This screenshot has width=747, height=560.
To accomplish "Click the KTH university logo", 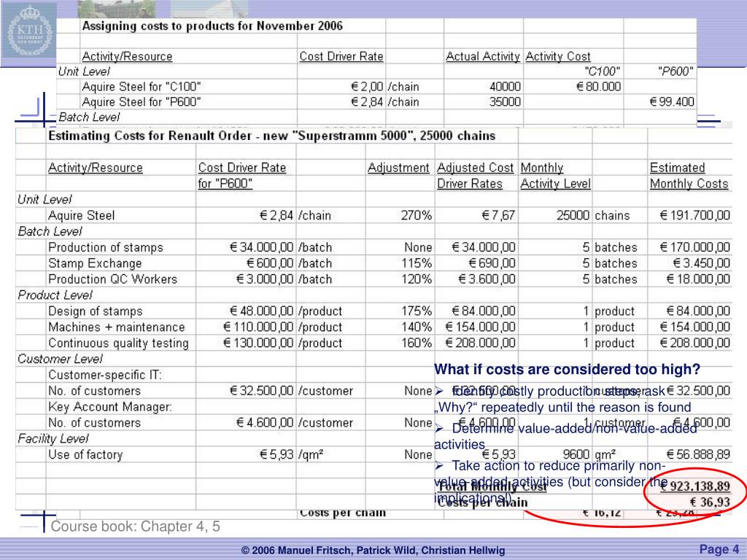I will [x=30, y=34].
